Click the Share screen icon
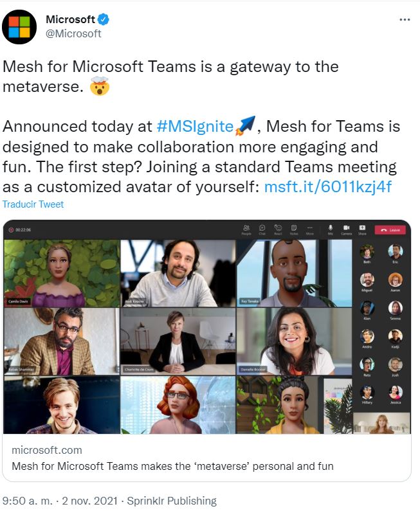The height and width of the screenshot is (511, 420). (362, 228)
